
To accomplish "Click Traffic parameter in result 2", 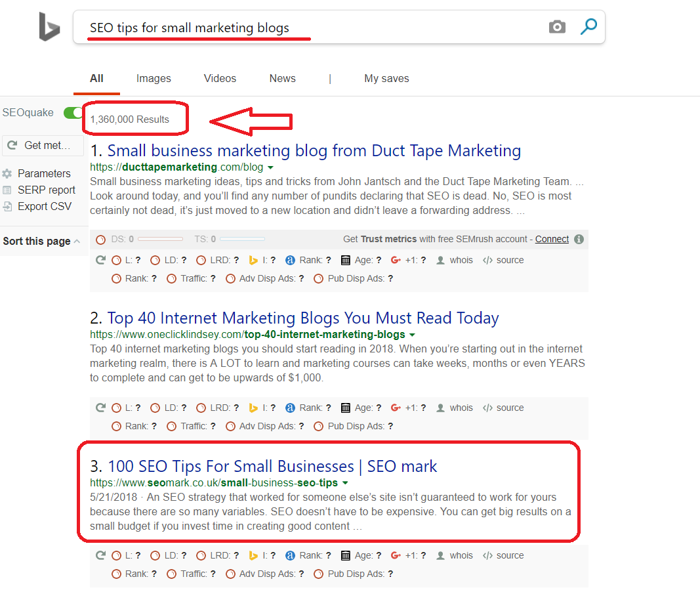I will (191, 427).
